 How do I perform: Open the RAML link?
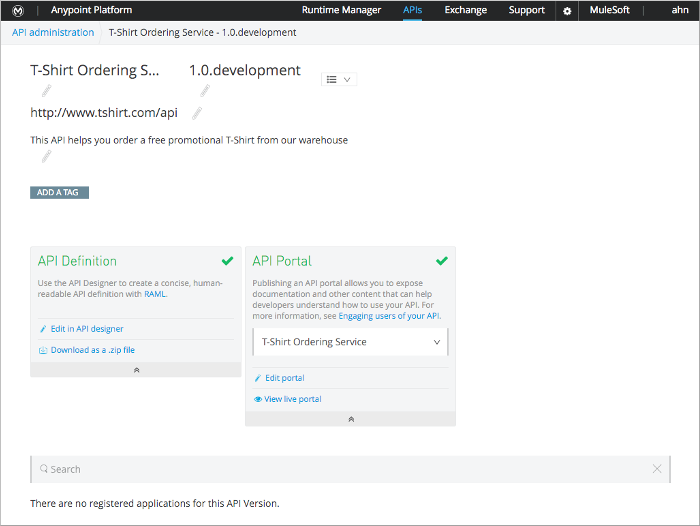(x=155, y=294)
